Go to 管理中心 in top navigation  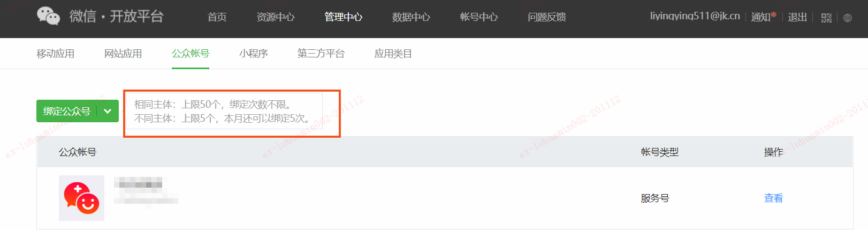343,17
